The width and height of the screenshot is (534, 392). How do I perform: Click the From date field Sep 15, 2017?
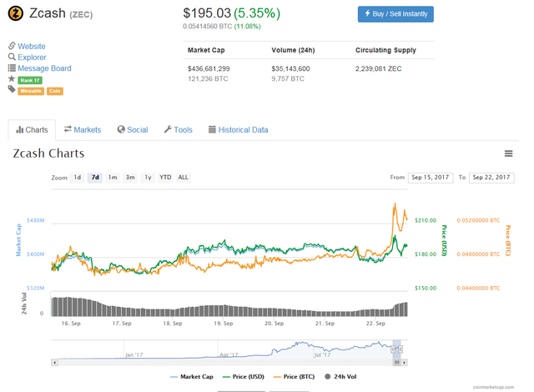(x=431, y=178)
